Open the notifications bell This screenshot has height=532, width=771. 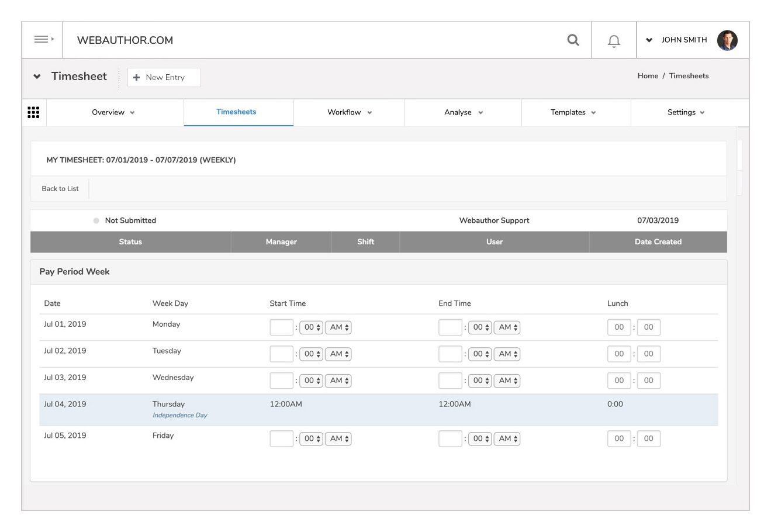pyautogui.click(x=614, y=41)
